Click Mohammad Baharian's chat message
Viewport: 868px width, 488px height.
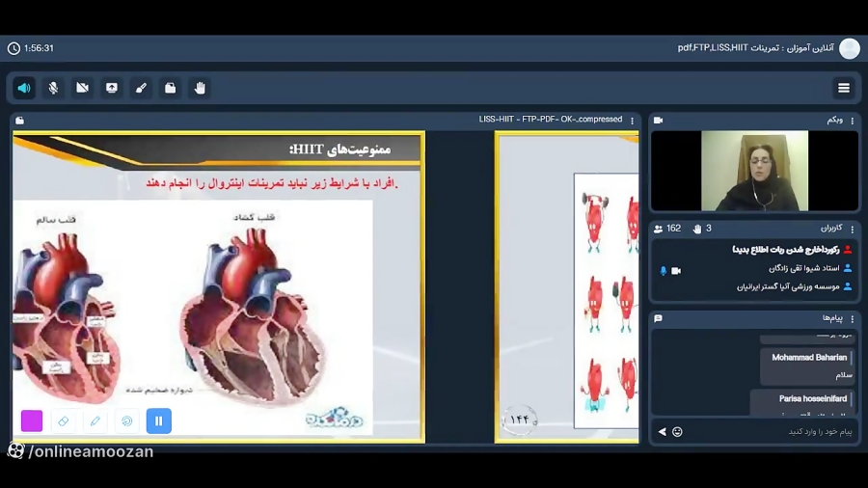[x=806, y=366]
